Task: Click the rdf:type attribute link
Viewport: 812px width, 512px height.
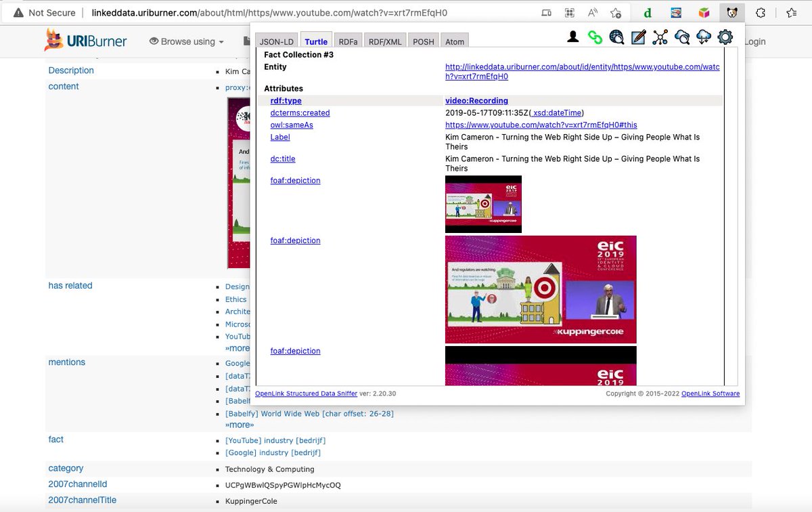Action: 286,101
